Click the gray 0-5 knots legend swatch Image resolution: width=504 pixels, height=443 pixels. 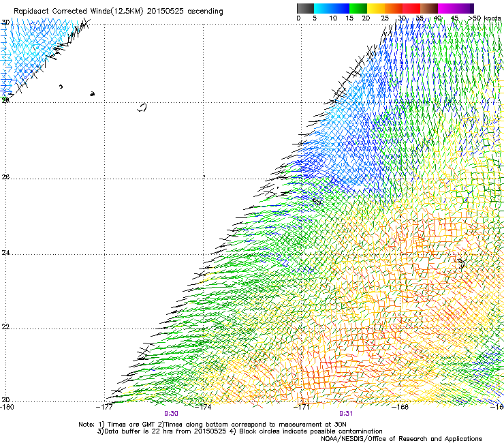tap(305, 8)
